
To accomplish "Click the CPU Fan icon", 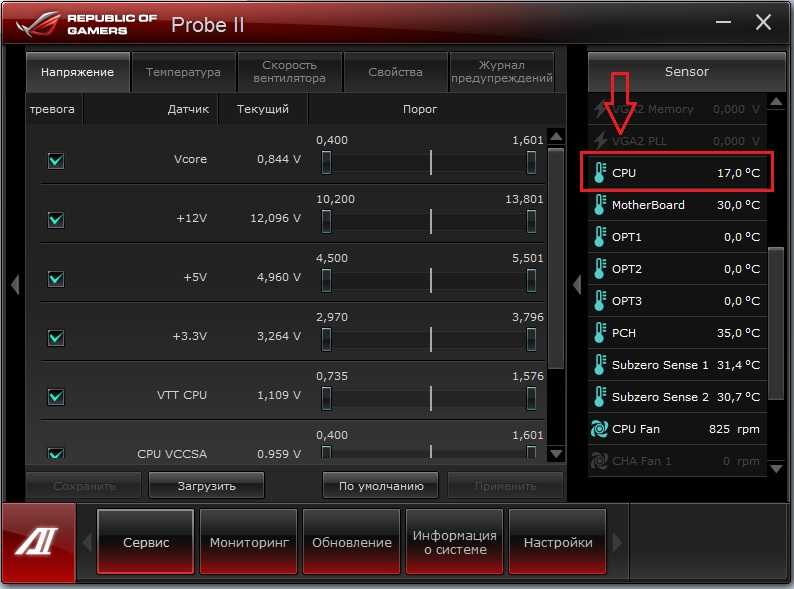I will tap(600, 429).
